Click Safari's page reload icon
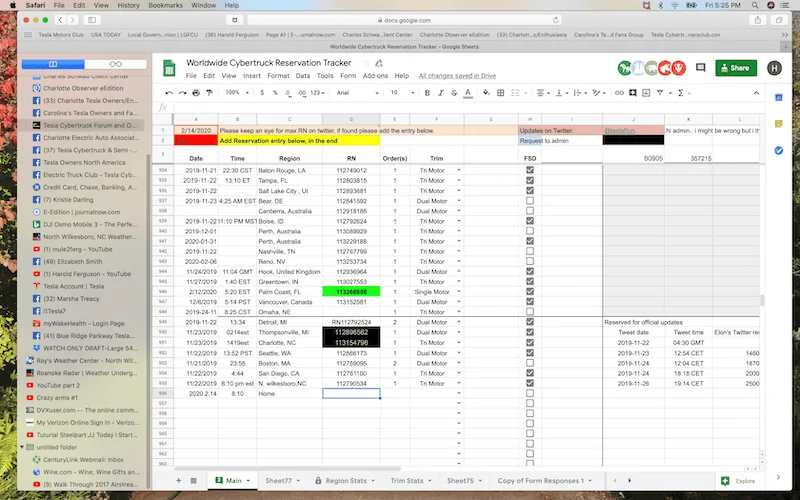The image size is (800, 500). [556, 20]
